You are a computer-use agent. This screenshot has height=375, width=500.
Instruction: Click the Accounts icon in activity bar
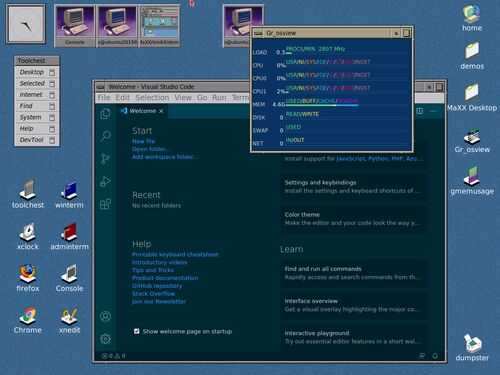(105, 316)
